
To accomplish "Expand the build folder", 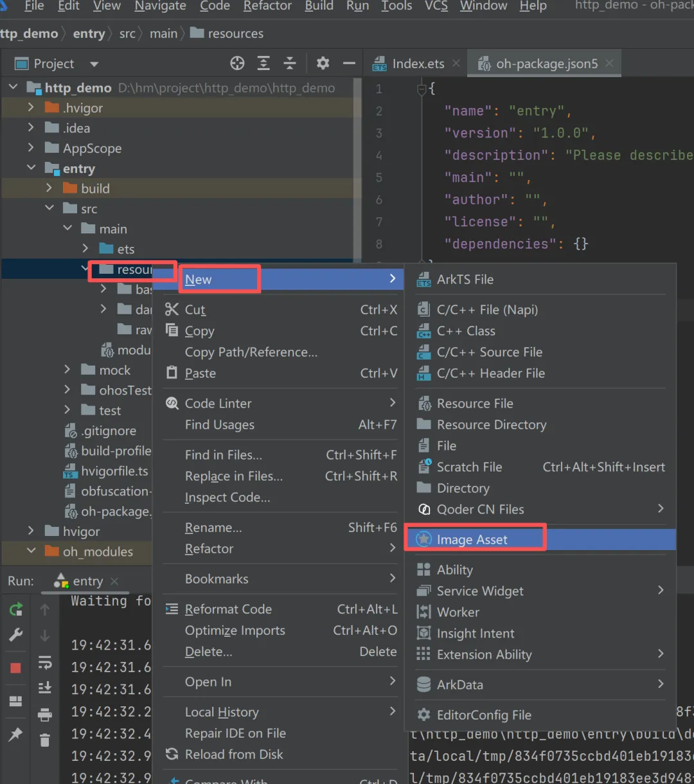I will pos(49,188).
